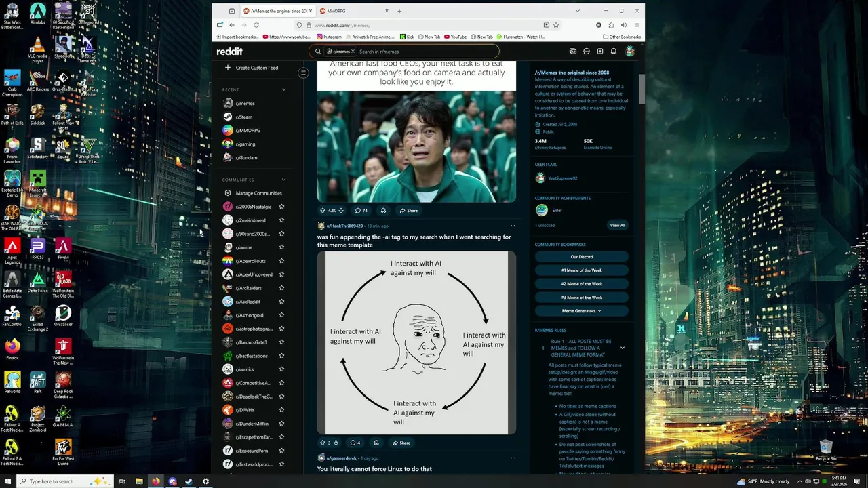Downvote the fast food CEOs post
This screenshot has height=488, width=868.
click(340, 211)
